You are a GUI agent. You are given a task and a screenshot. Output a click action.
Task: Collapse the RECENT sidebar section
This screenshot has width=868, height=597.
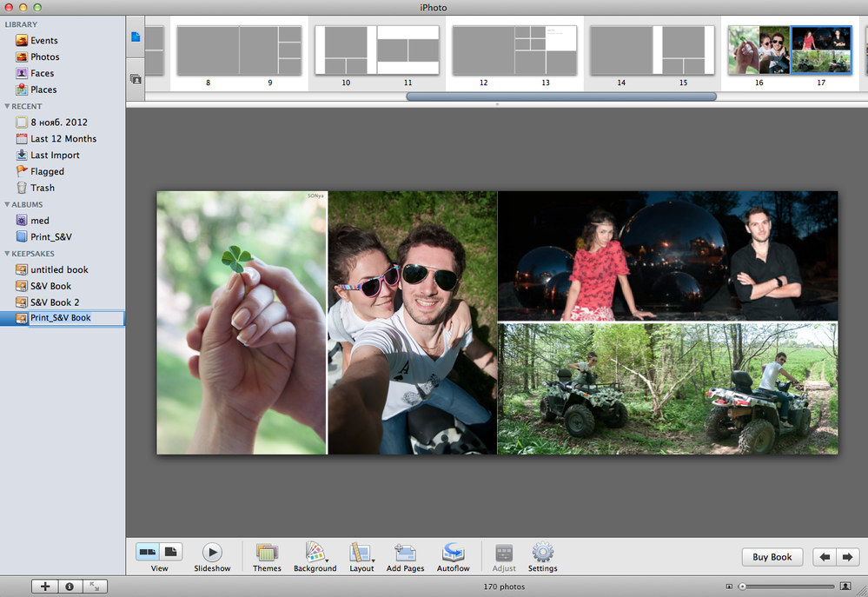[x=7, y=106]
